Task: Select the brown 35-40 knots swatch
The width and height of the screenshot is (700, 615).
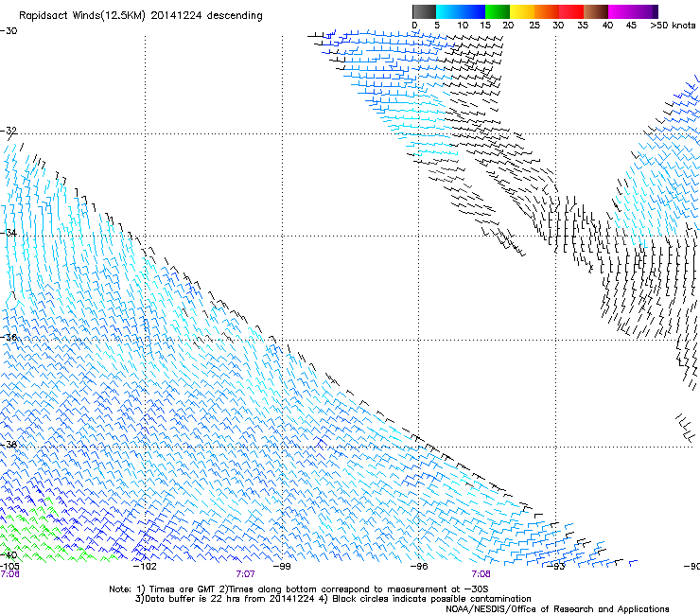Action: point(596,11)
